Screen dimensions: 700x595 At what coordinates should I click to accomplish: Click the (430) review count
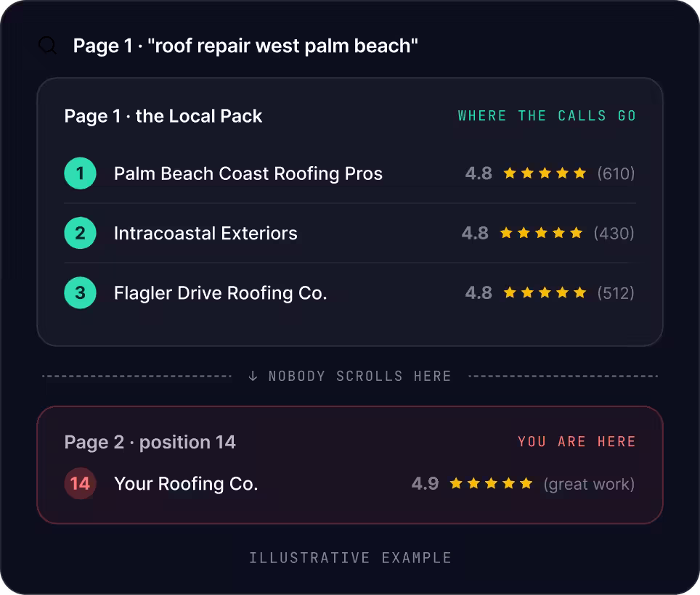[614, 233]
